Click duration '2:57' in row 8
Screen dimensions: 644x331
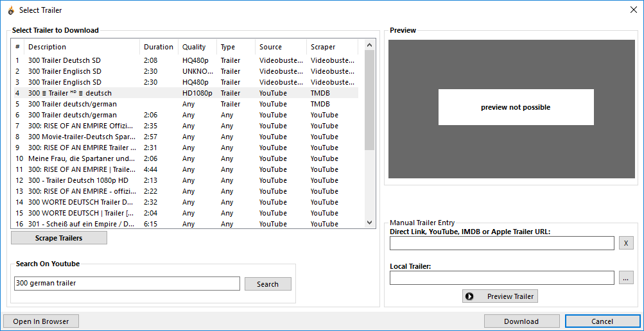point(150,137)
